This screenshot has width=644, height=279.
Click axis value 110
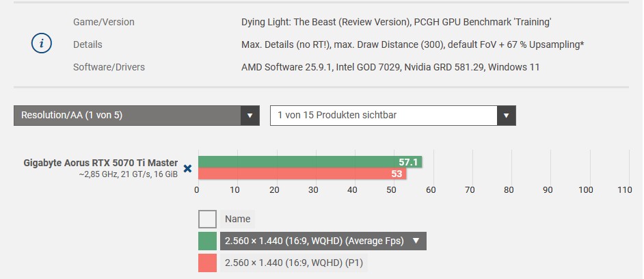click(x=625, y=190)
